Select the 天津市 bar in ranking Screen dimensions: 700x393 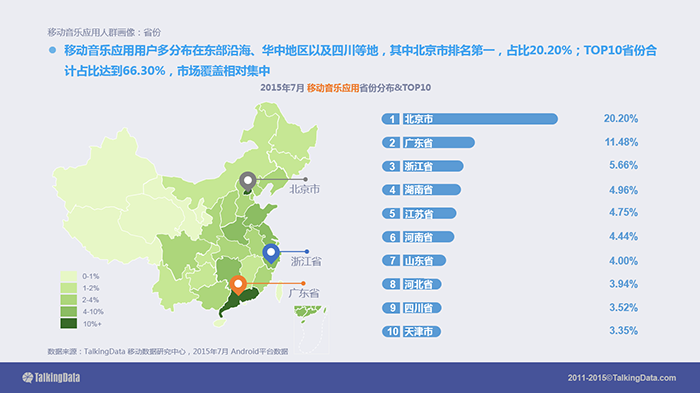click(421, 331)
